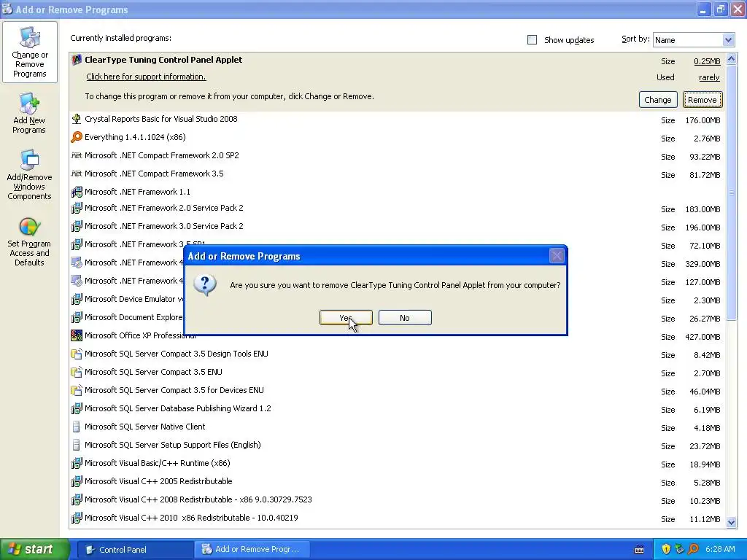This screenshot has width=747, height=560.
Task: Open the support information link
Action: point(146,77)
